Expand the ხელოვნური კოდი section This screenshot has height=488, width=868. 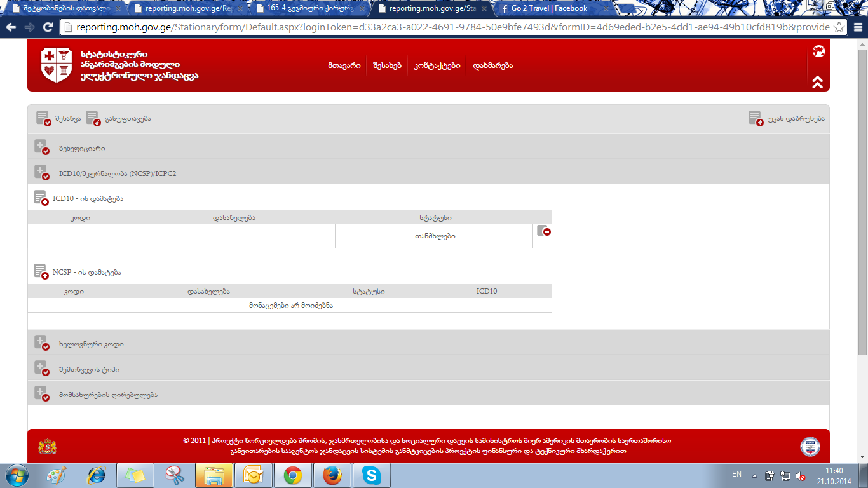click(41, 343)
